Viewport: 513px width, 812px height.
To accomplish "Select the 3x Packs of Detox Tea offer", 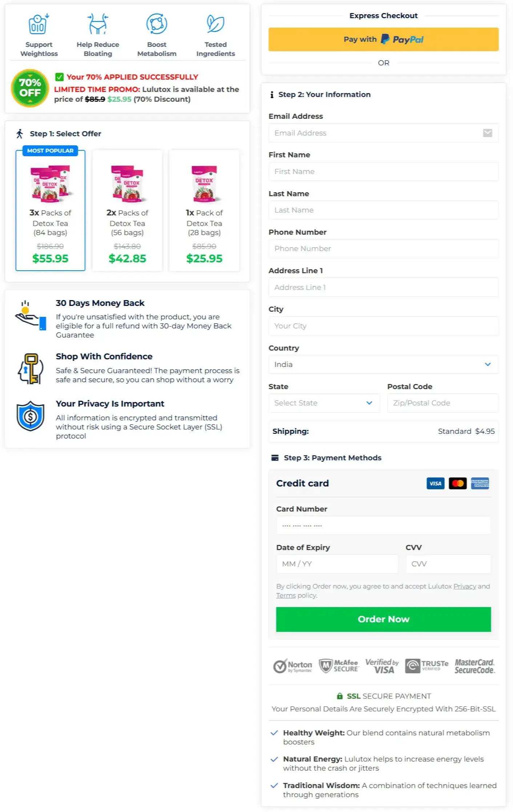I will pos(50,211).
